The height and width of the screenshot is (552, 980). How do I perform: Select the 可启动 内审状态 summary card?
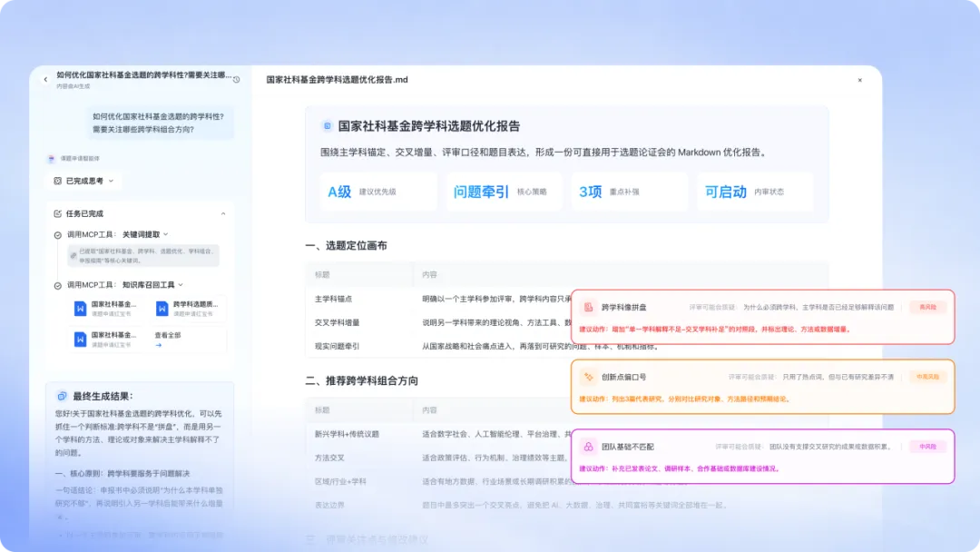point(755,192)
